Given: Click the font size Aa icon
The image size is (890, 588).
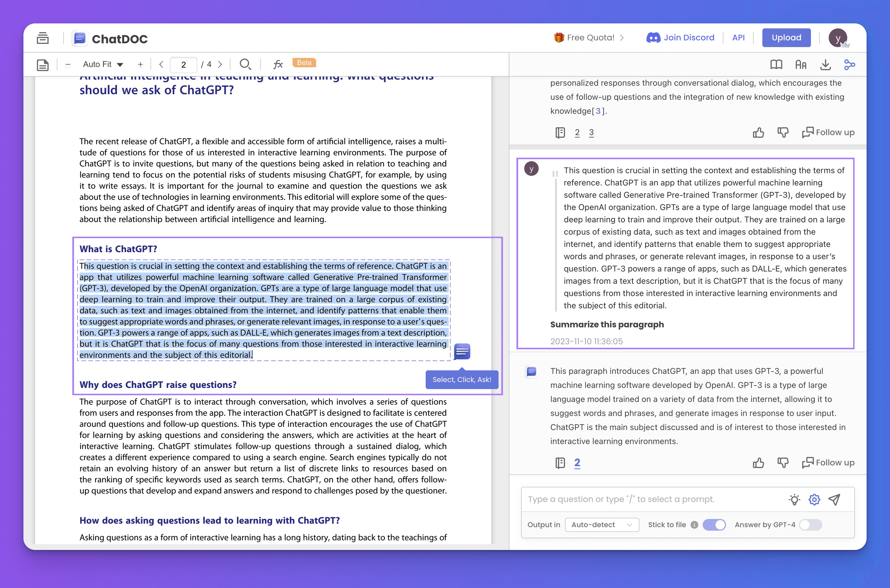Looking at the screenshot, I should pyautogui.click(x=800, y=65).
